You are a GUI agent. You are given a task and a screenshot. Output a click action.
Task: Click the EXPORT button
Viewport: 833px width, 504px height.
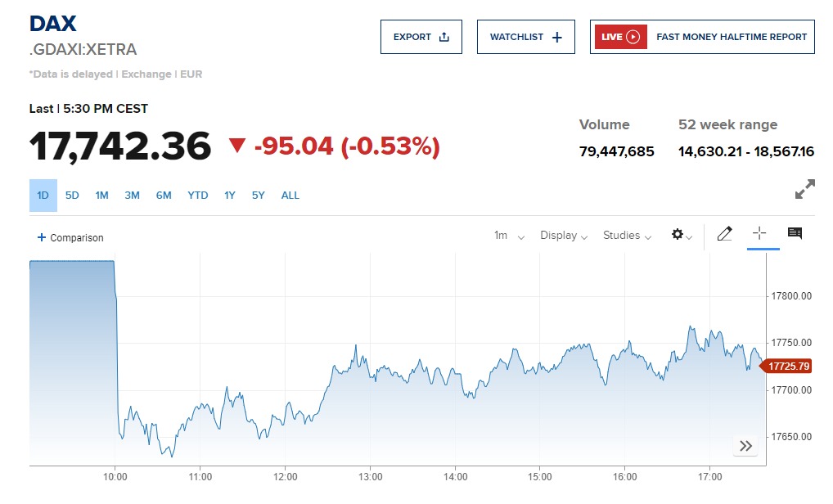click(x=421, y=37)
